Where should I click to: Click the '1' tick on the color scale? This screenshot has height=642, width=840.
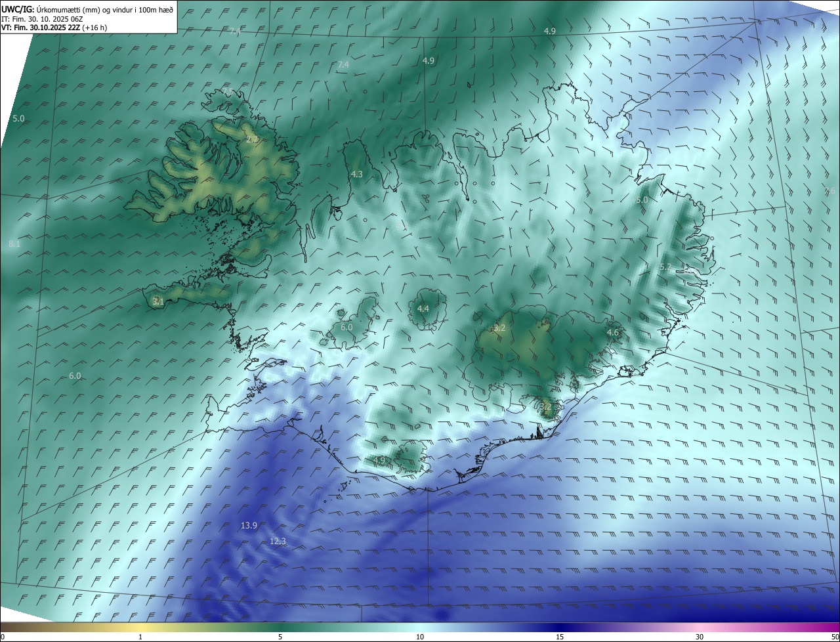(x=140, y=637)
